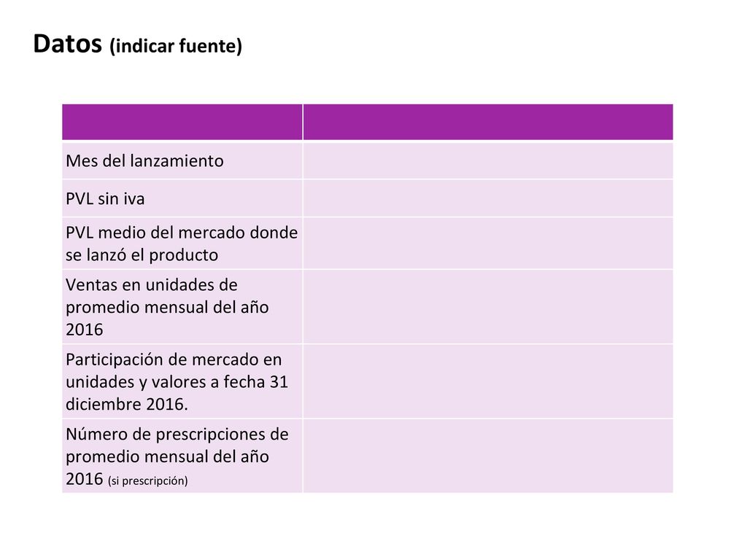Click 'diciembre 2016.' text in table
This screenshot has width=747, height=560.
(127, 404)
